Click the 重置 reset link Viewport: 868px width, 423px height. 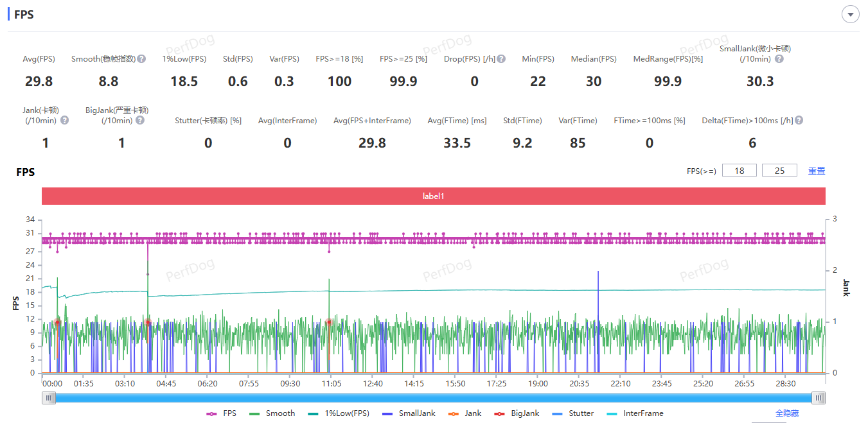(x=817, y=171)
